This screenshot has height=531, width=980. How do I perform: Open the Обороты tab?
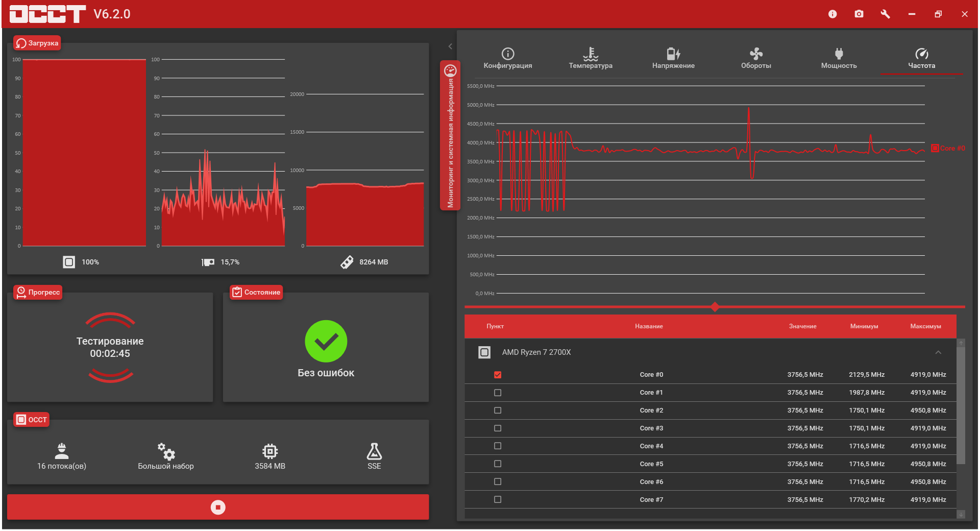click(x=756, y=58)
